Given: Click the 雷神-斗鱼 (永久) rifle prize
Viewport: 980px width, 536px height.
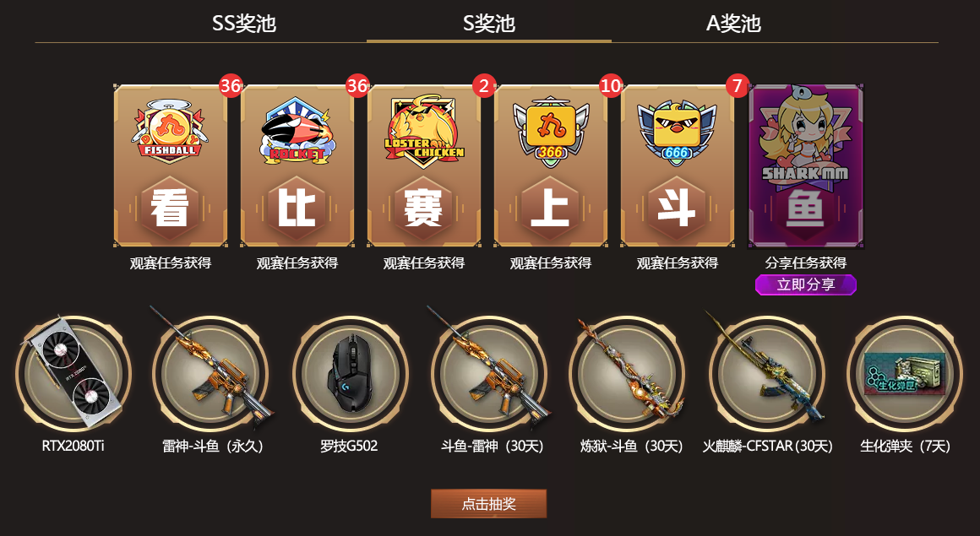Looking at the screenshot, I should 210,374.
